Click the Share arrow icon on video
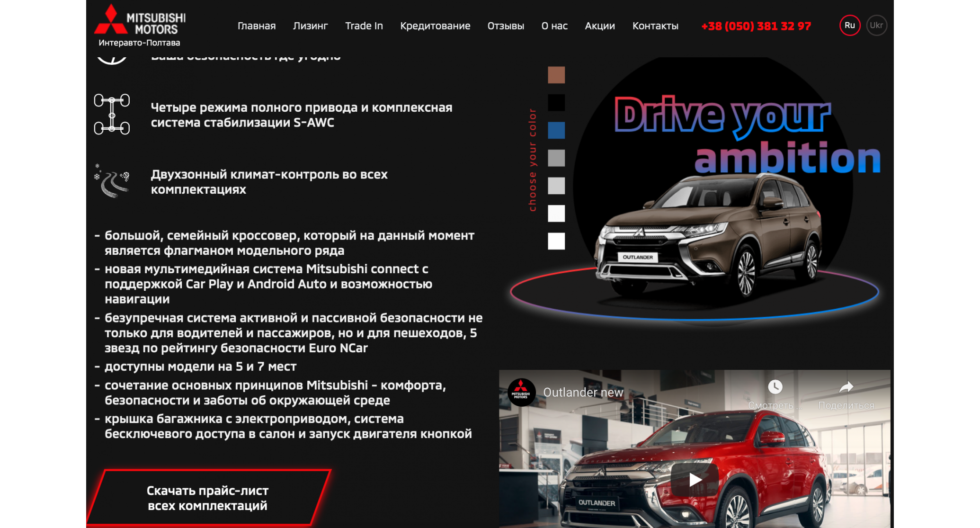Screen dimensions: 980x528 pyautogui.click(x=846, y=387)
